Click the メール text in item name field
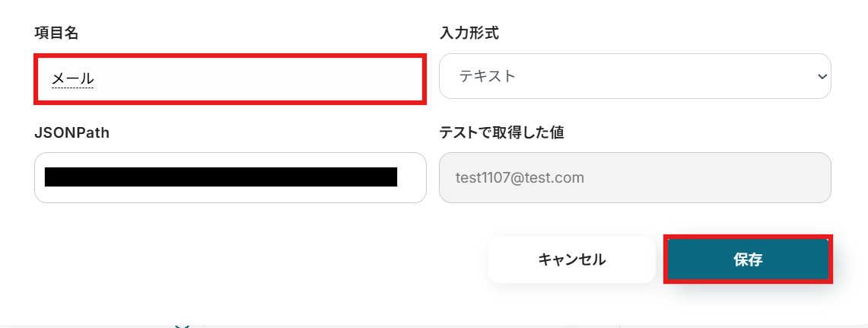Screen dimensions: 868x328 pos(72,78)
